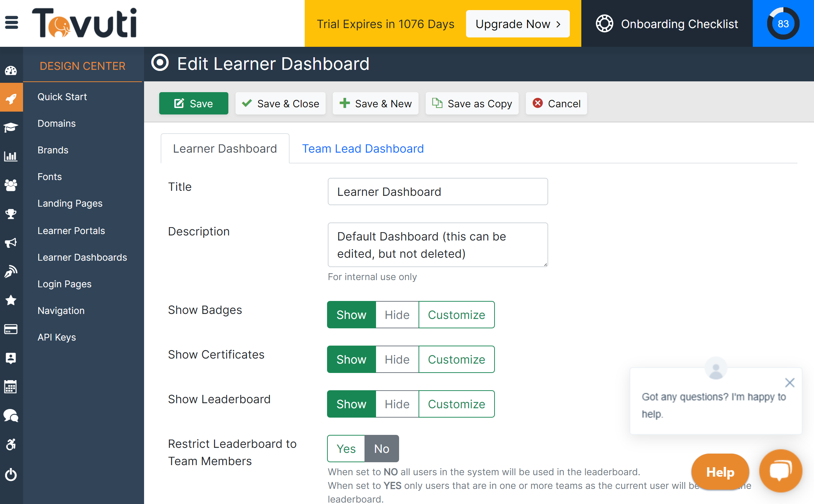Click the 83 progress circle indicator

click(x=783, y=23)
